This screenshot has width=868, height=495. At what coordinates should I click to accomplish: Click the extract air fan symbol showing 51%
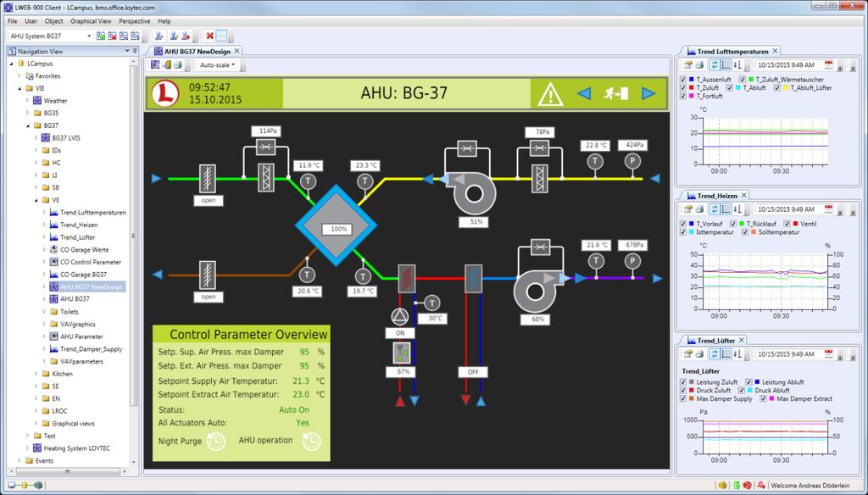471,192
